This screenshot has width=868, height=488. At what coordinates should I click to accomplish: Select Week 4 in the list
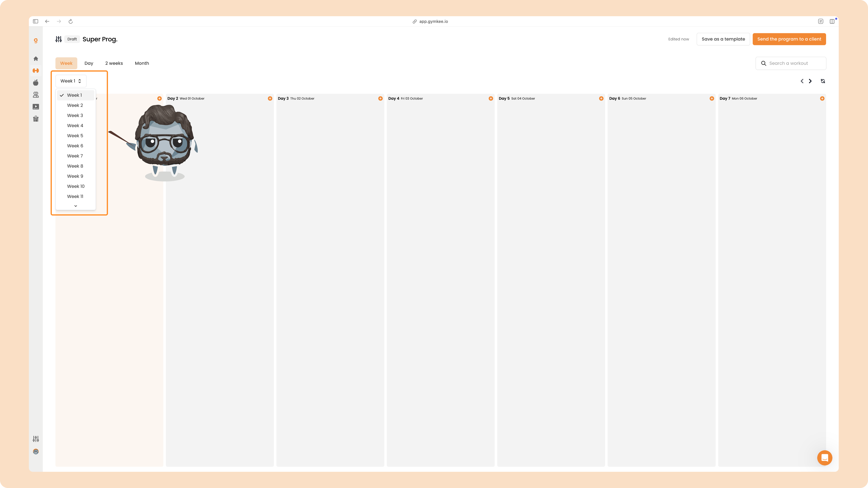76,125
